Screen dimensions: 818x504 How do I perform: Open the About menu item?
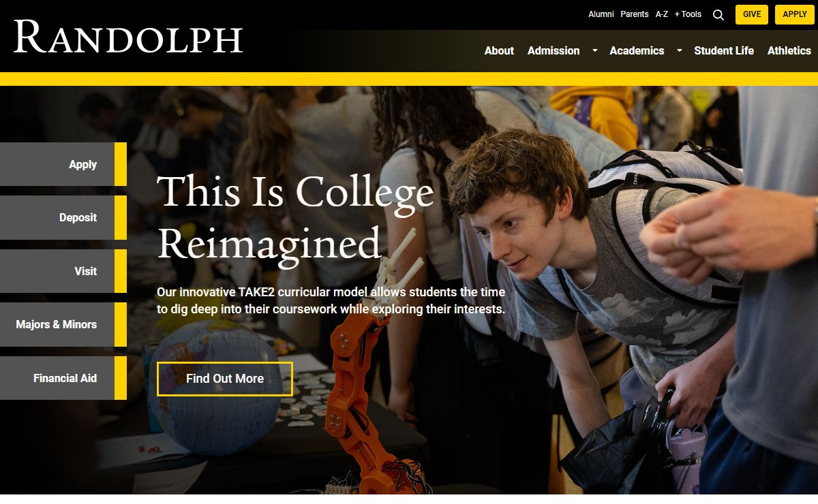[499, 50]
